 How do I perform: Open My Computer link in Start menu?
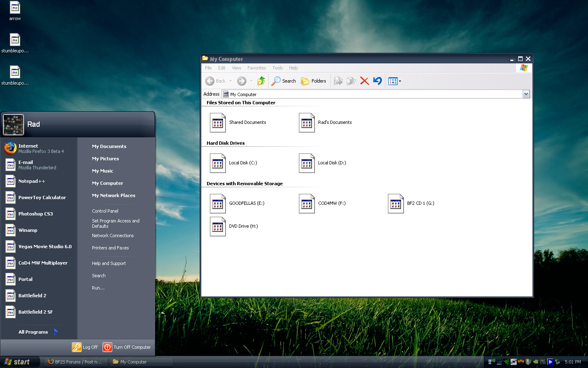click(x=107, y=183)
